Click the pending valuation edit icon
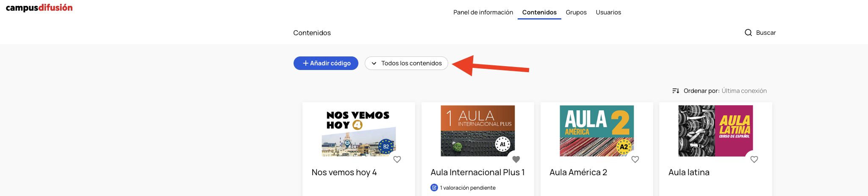This screenshot has width=868, height=196. (x=434, y=188)
